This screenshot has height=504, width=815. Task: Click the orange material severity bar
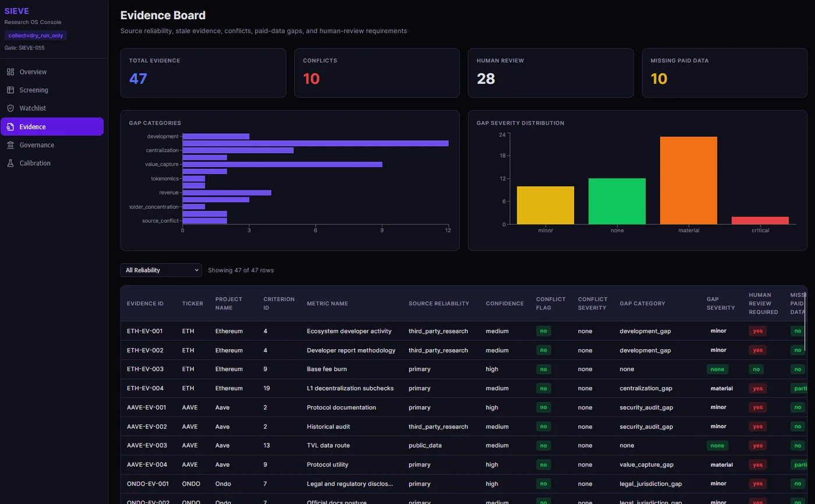point(689,180)
